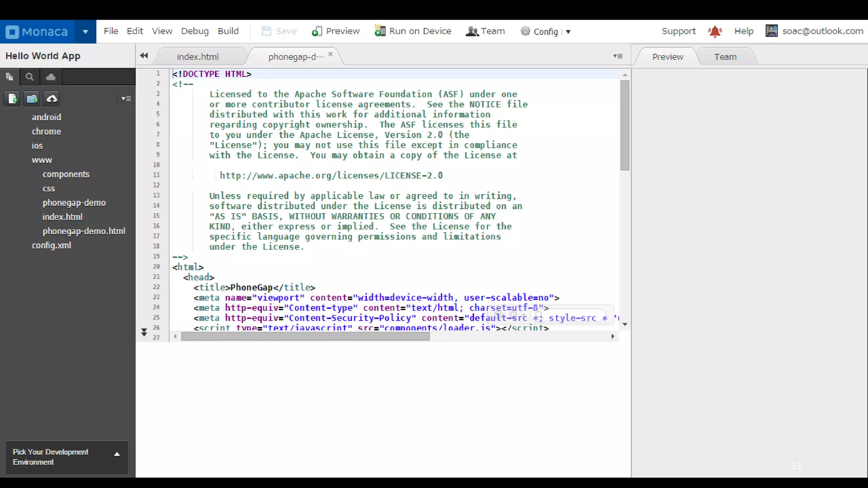Image resolution: width=868 pixels, height=488 pixels.
Task: Click the notification bell icon
Action: click(715, 31)
